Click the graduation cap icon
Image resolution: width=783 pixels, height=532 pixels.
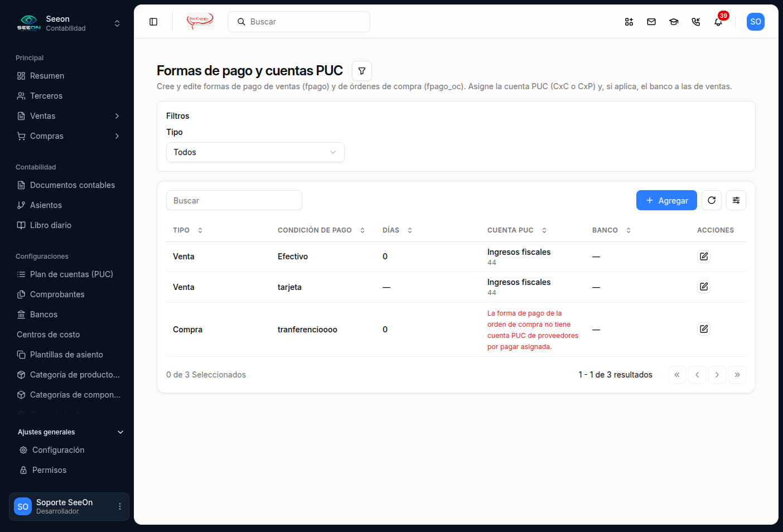click(674, 22)
